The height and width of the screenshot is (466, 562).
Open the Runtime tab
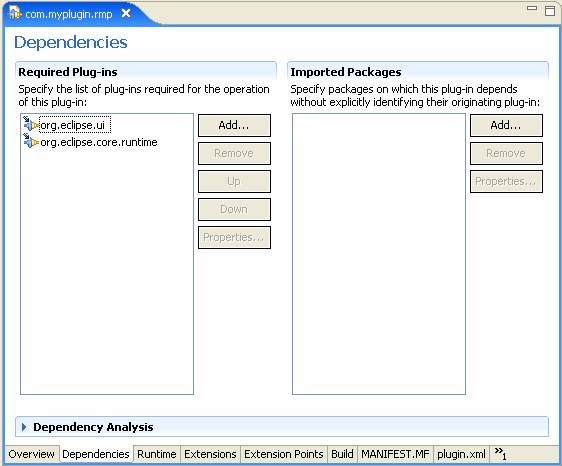157,454
